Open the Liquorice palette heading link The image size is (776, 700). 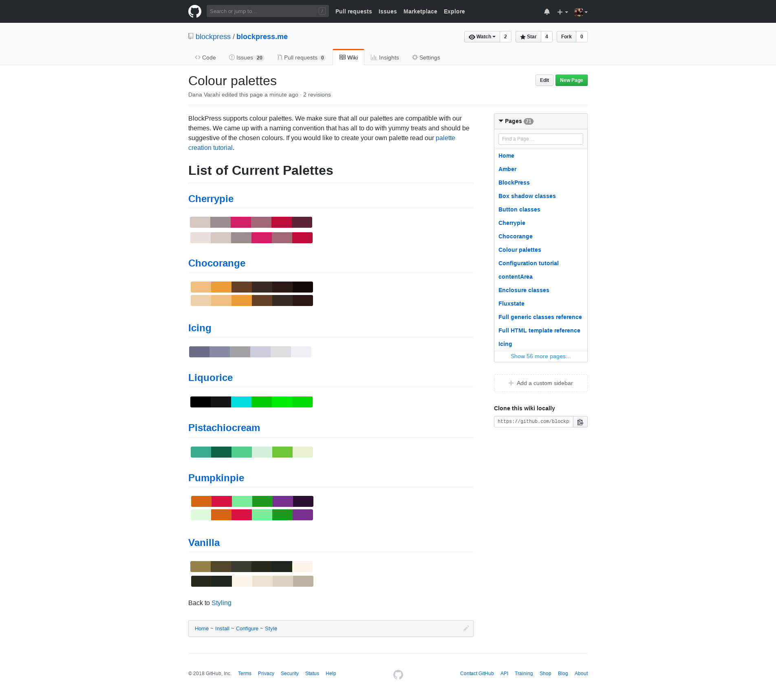[x=210, y=378]
